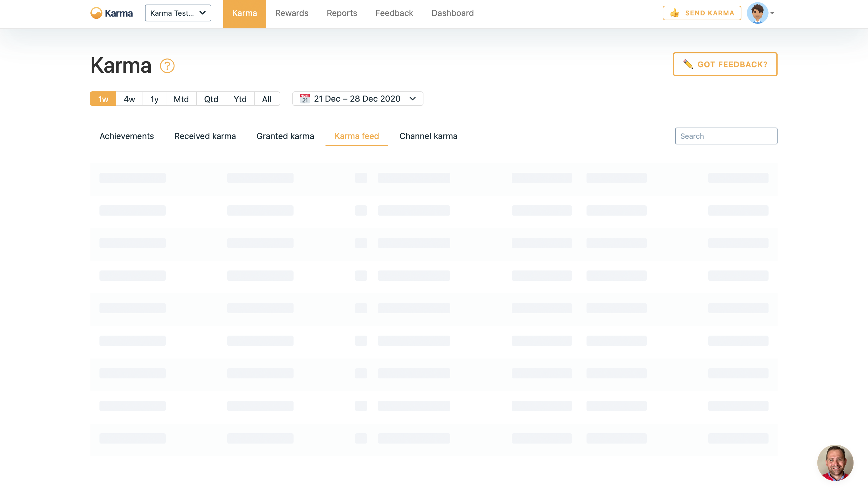Click the Karma logo icon
Screen dimensions: 868x493
click(96, 13)
